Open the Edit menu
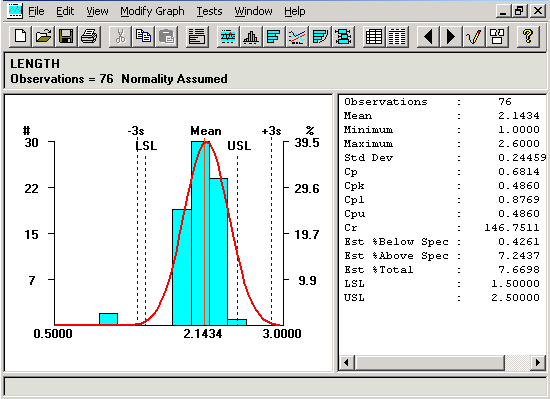The image size is (550, 399). [65, 11]
